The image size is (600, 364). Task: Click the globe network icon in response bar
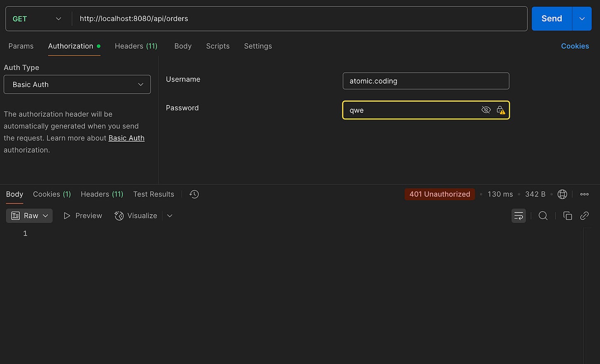562,194
